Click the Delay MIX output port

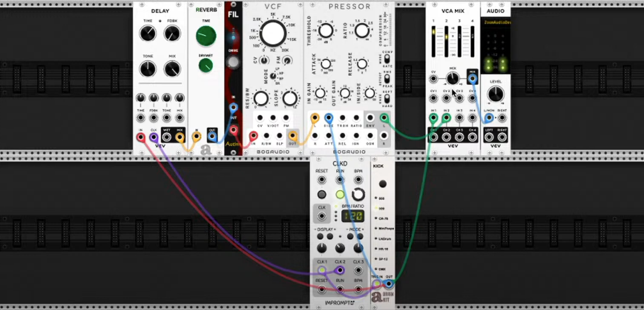180,137
